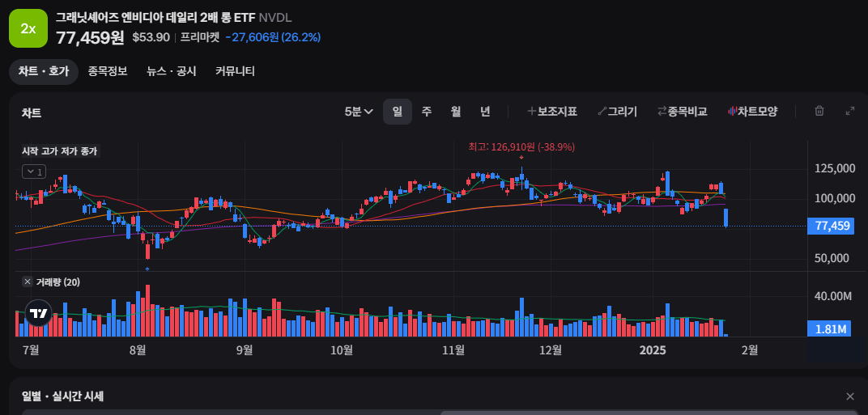Click the 125,000 price axis label

click(x=836, y=168)
